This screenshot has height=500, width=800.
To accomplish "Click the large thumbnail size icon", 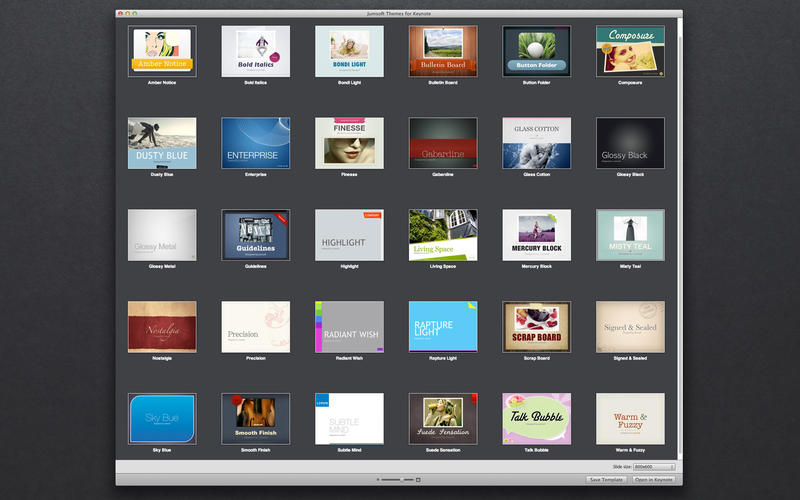I will point(418,480).
